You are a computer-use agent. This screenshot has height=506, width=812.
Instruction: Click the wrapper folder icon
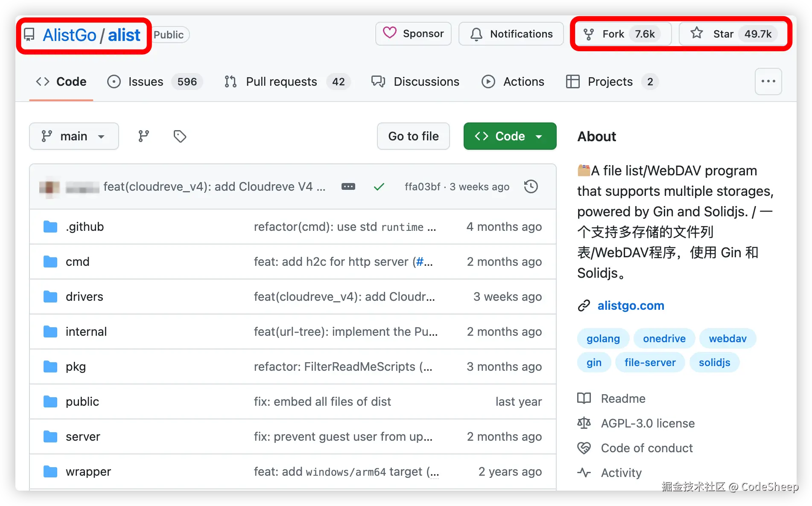pos(50,471)
